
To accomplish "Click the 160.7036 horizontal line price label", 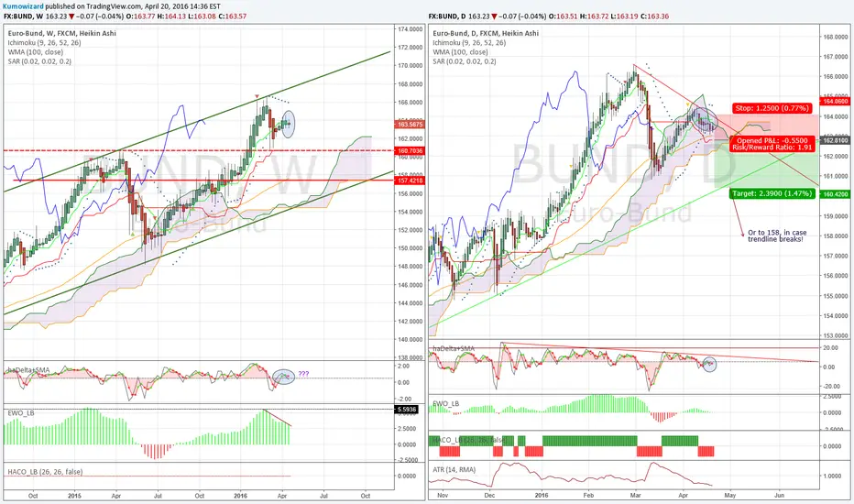I will pos(411,151).
